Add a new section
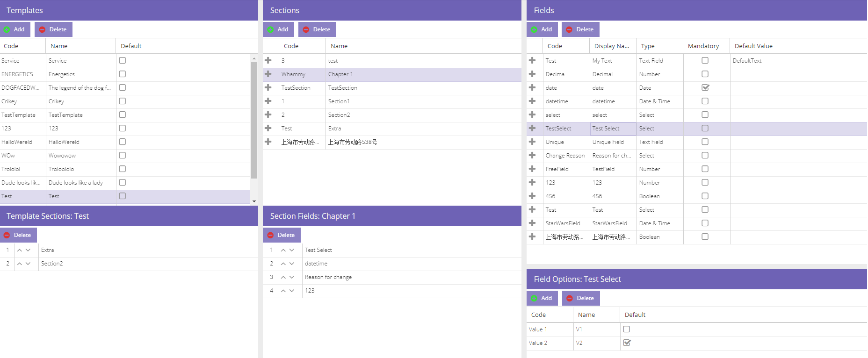 pos(278,29)
